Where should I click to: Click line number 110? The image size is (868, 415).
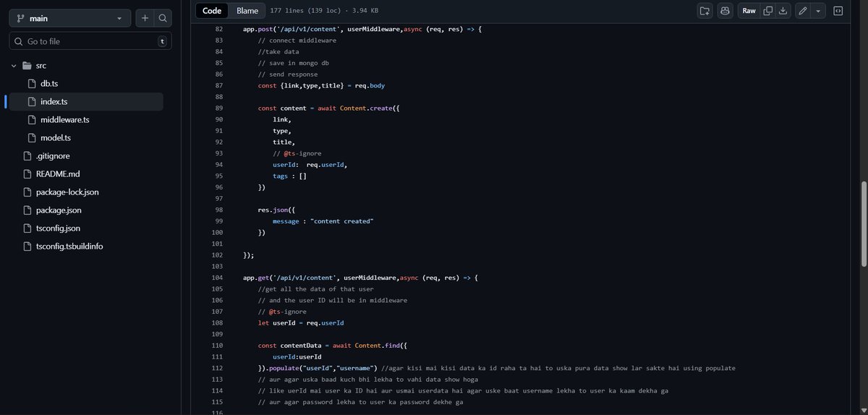point(217,346)
